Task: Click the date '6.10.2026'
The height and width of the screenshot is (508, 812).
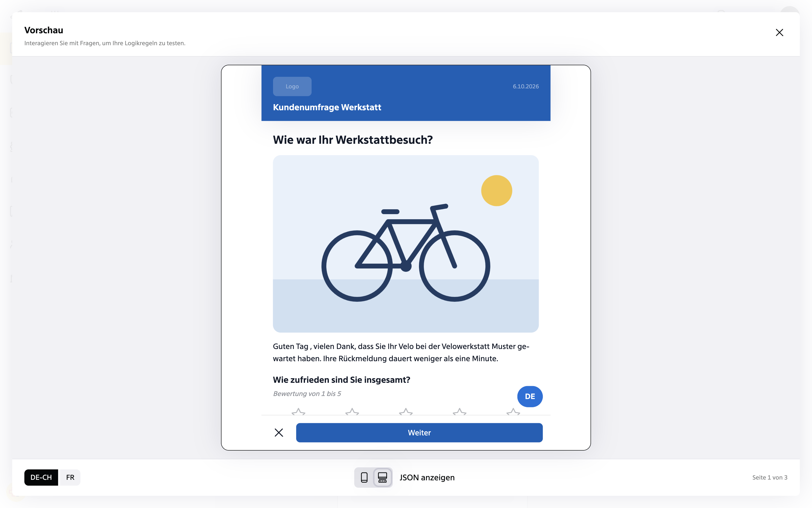Action: click(526, 86)
